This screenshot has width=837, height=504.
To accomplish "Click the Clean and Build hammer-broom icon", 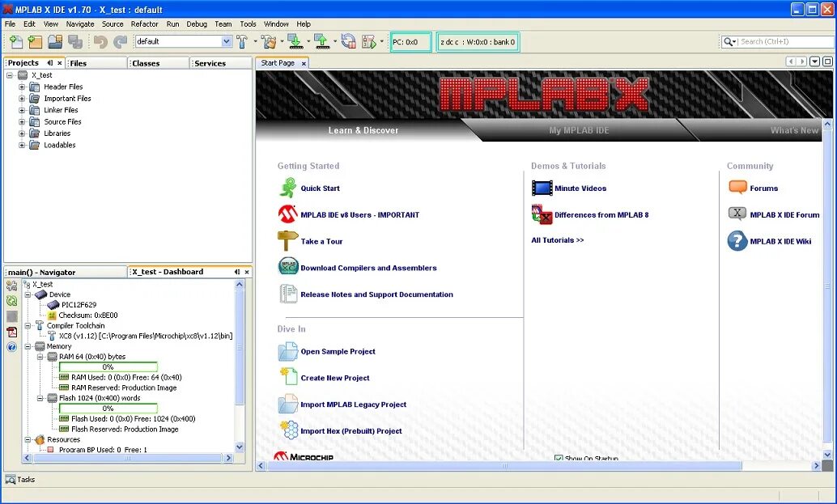I will [270, 41].
